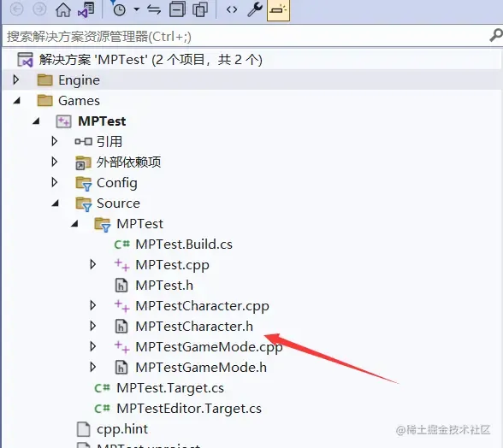Open the dropdown arrow beside the clock filter

[x=137, y=9]
